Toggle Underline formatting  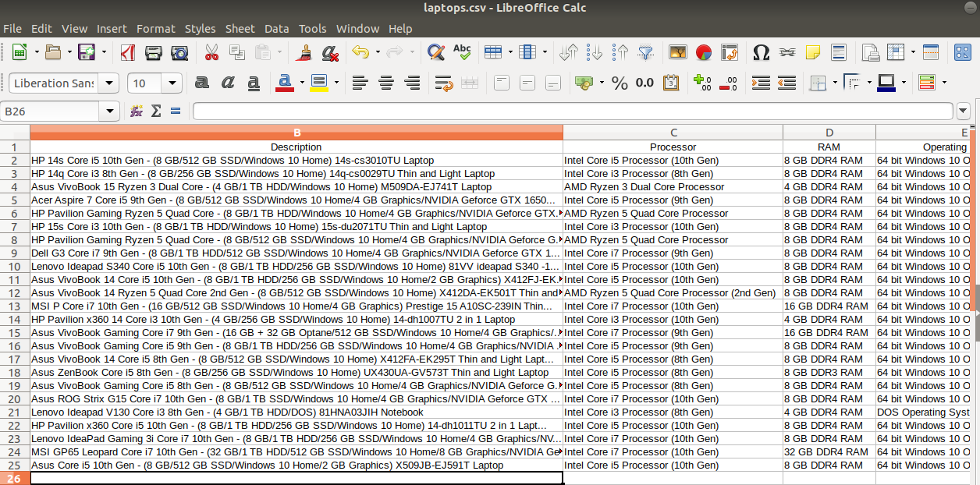point(253,83)
